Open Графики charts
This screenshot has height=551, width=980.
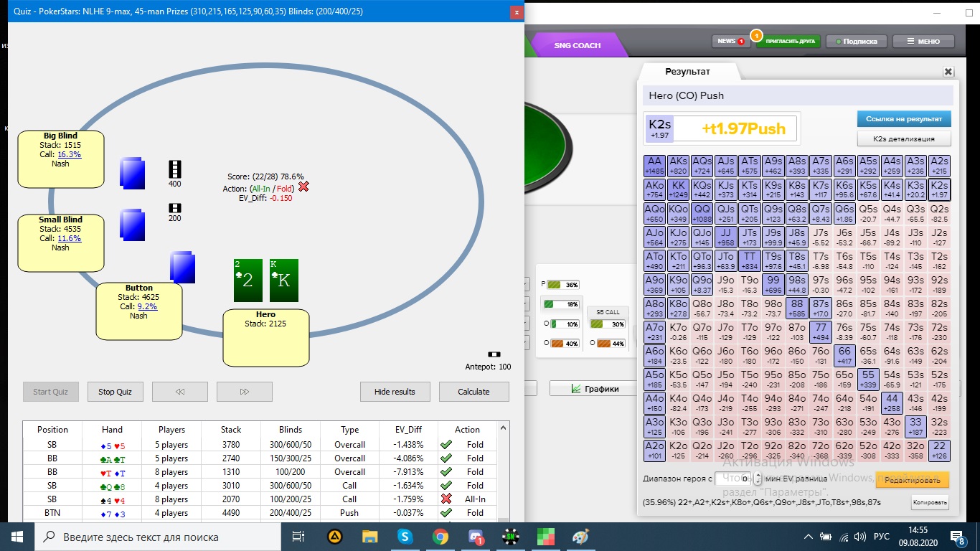tap(595, 389)
